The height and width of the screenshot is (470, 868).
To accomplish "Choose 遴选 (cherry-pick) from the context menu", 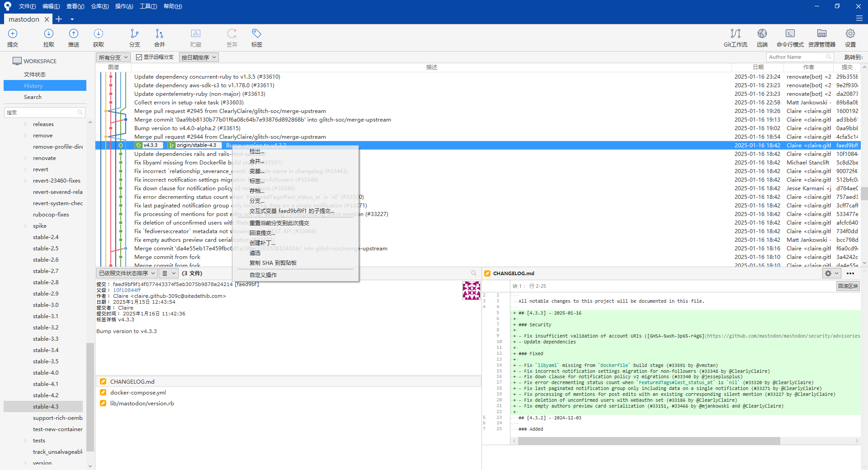I will pos(295,253).
